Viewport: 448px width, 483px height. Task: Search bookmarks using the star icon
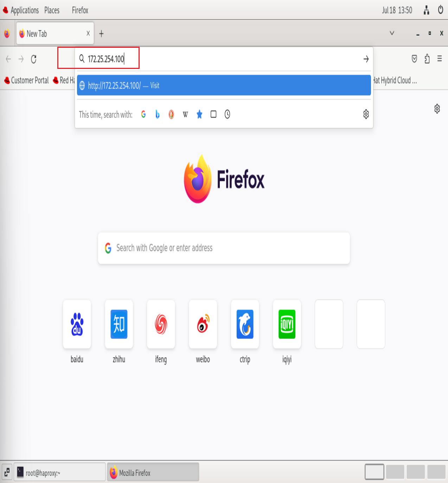pos(199,114)
